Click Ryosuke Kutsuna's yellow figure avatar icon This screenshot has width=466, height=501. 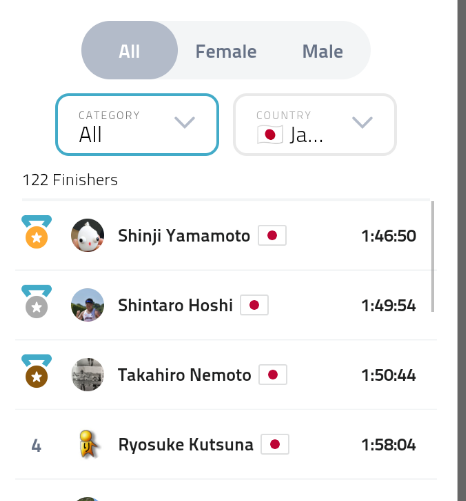(x=88, y=444)
